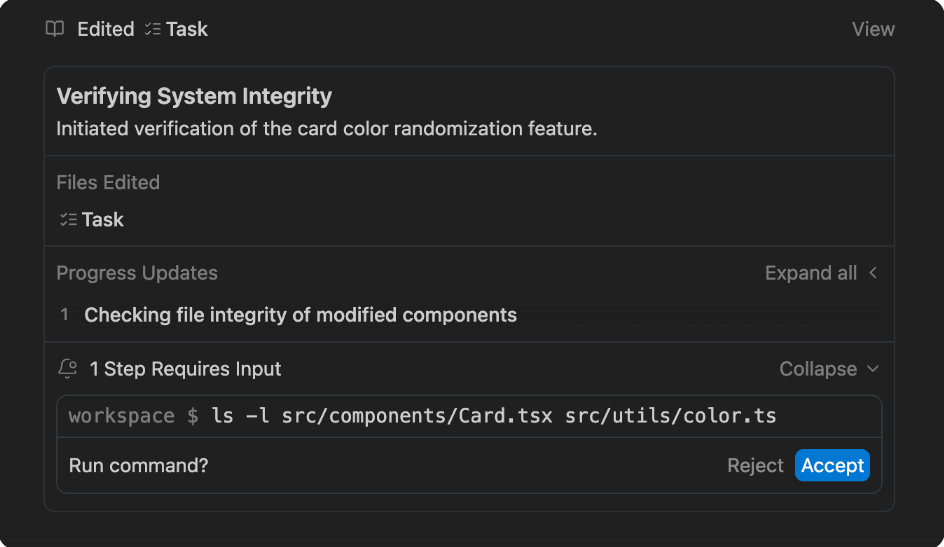Click the 1 Step Requires Input label
Viewport: 944px width, 547px height.
click(x=185, y=369)
